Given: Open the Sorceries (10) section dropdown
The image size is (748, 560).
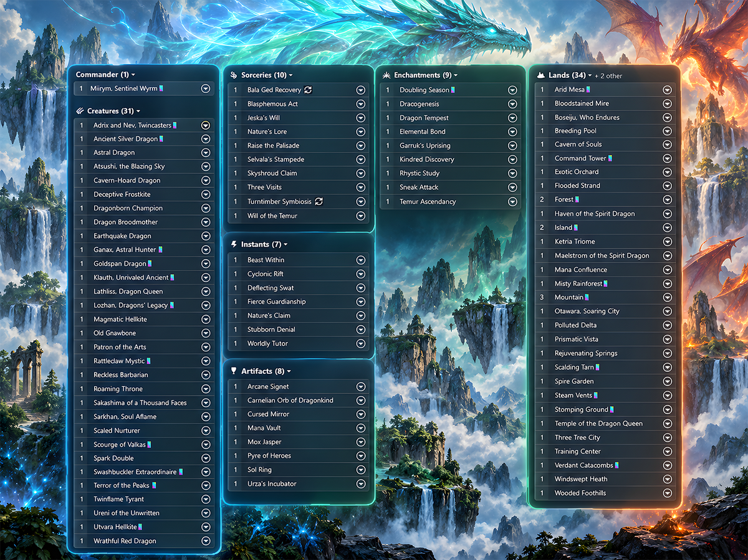Looking at the screenshot, I should pyautogui.click(x=291, y=75).
